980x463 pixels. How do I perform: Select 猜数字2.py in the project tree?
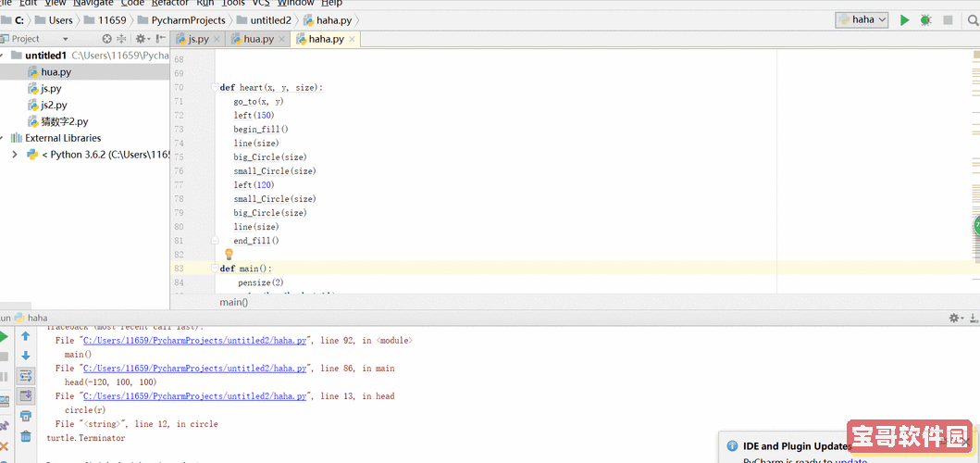(84, 121)
